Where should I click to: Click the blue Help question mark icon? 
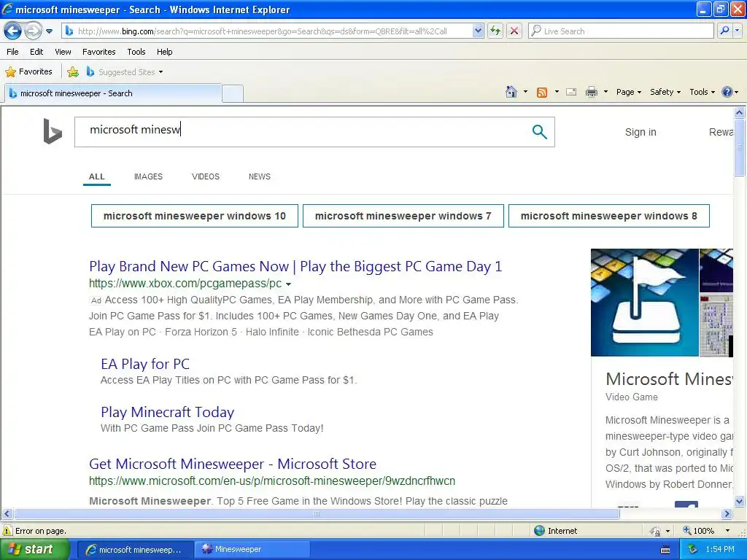(x=727, y=92)
